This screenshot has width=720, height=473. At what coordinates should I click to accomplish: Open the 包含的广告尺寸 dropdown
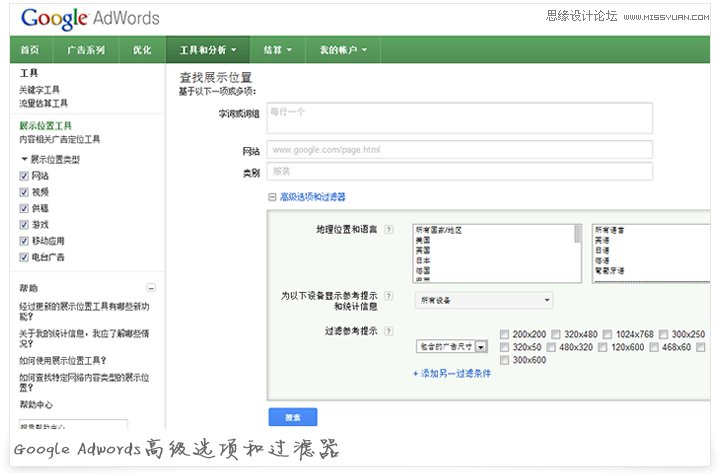[x=452, y=346]
